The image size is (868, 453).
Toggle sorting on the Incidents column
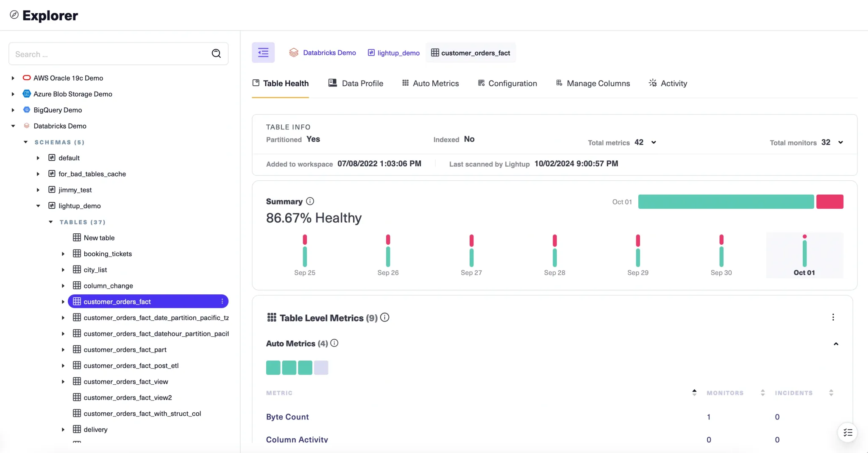(830, 393)
